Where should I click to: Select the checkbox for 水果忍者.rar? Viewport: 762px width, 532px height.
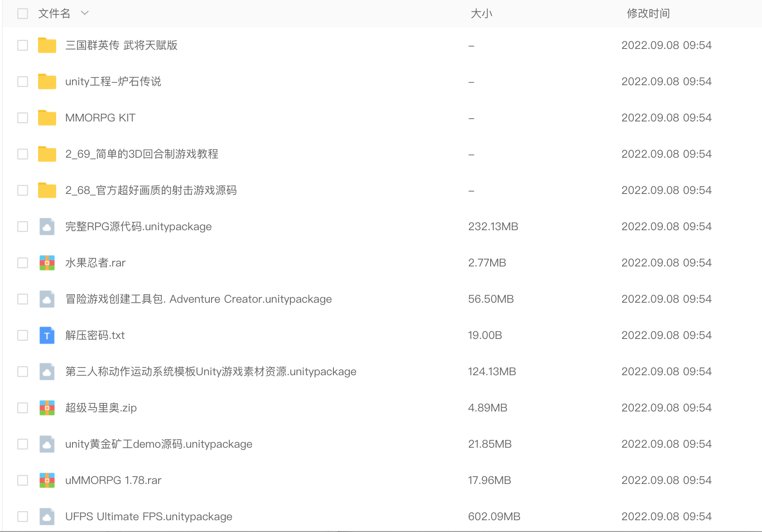pyautogui.click(x=22, y=262)
